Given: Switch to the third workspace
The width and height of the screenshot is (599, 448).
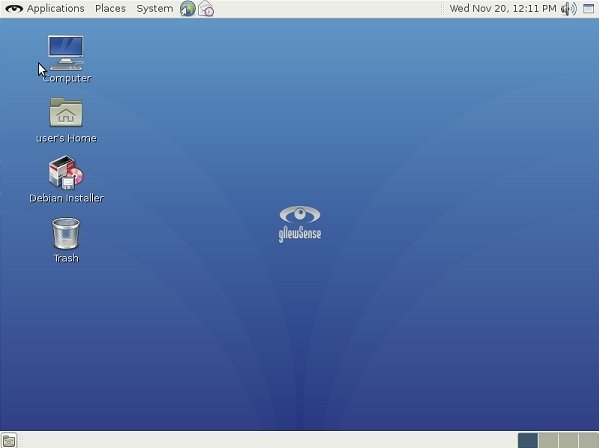Looking at the screenshot, I should pos(568,440).
